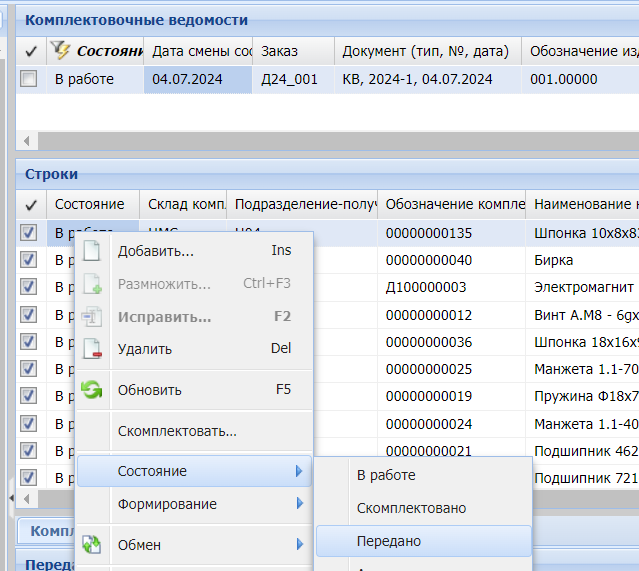Click the select-all checkmark in Строки header

point(30,204)
